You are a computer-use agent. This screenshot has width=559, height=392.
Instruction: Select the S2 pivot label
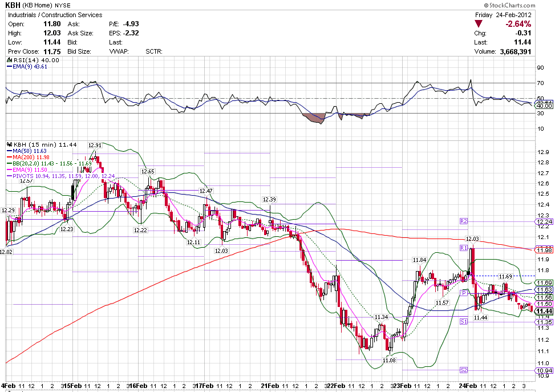[x=463, y=370]
